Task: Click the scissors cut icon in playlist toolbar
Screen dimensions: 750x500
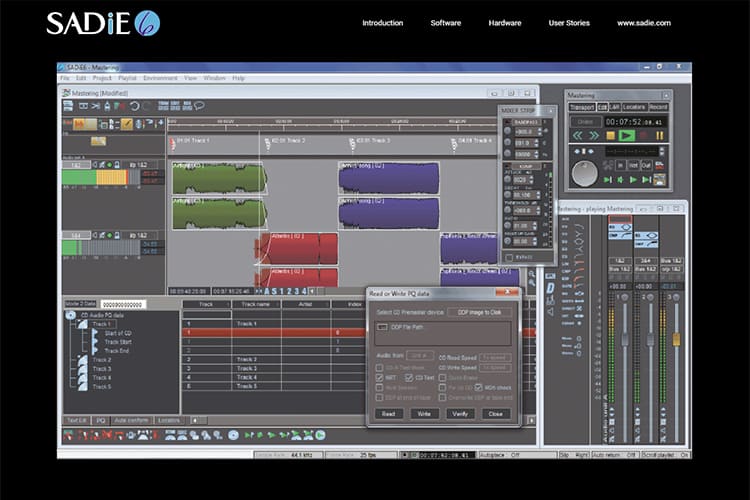Action: 96,106
